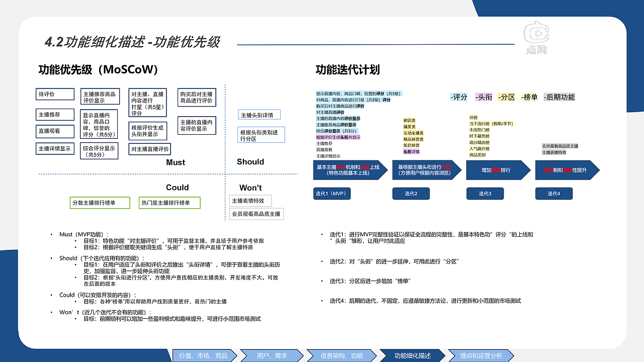The width and height of the screenshot is (644, 362).
Task: Open the 埋点和运营分析 tab
Action: [x=481, y=355]
